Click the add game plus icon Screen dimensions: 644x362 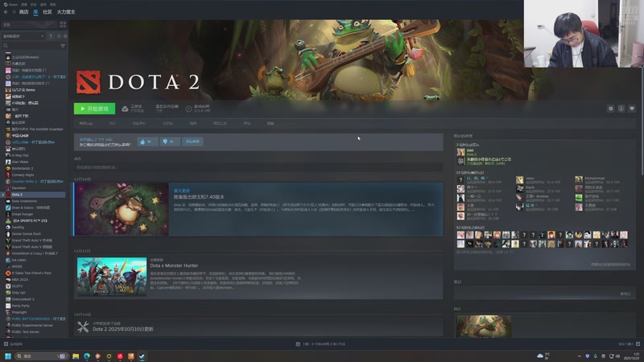coord(6,344)
